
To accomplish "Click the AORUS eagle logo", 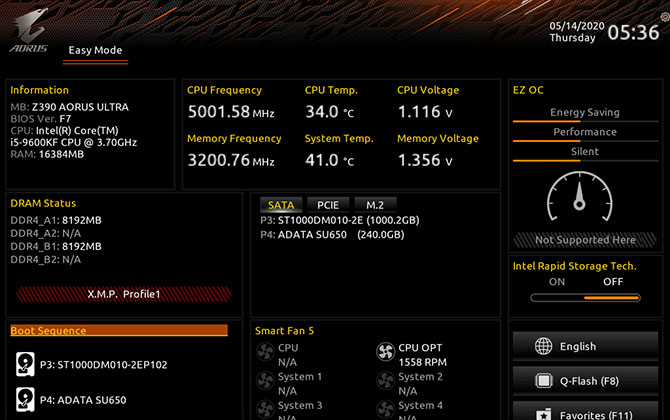I will pos(29,31).
